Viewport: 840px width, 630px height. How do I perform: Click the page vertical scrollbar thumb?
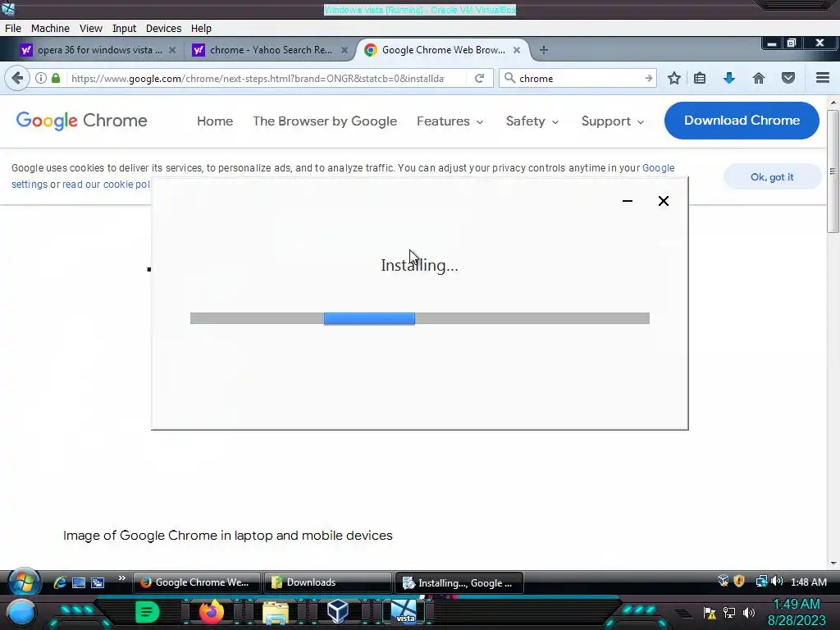pos(833,171)
